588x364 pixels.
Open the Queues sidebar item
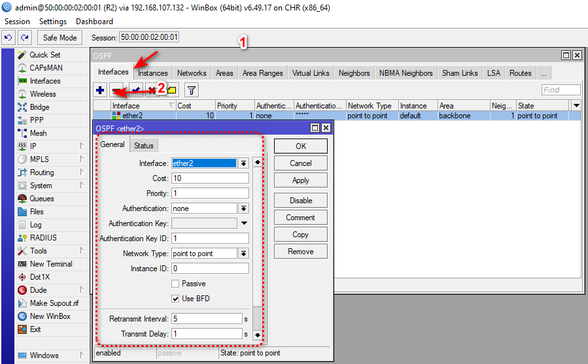coord(41,199)
